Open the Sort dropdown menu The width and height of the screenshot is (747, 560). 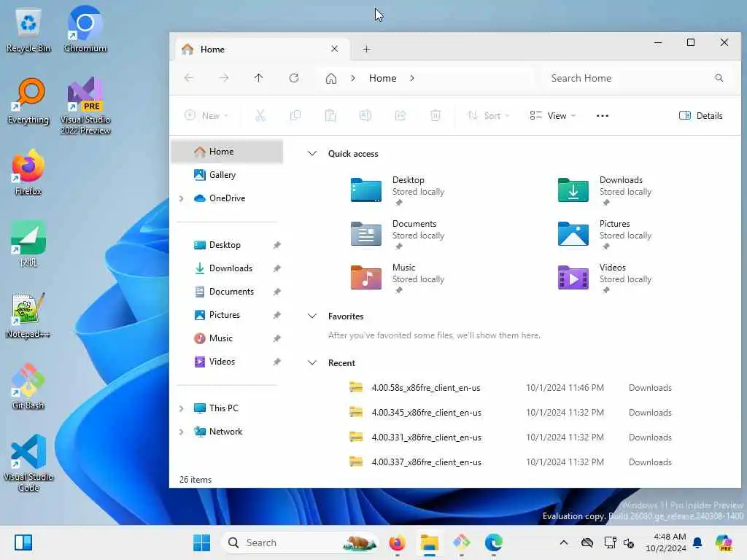pyautogui.click(x=488, y=115)
